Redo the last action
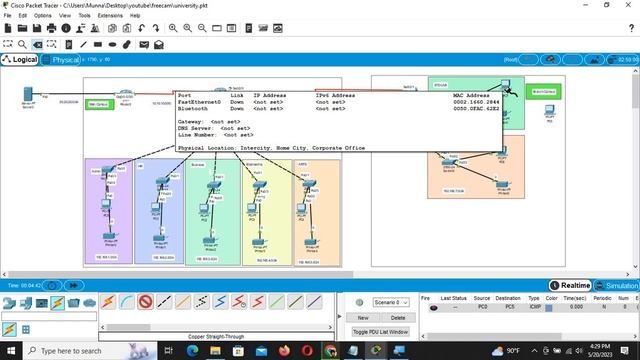The width and height of the screenshot is (640, 360). [x=156, y=28]
